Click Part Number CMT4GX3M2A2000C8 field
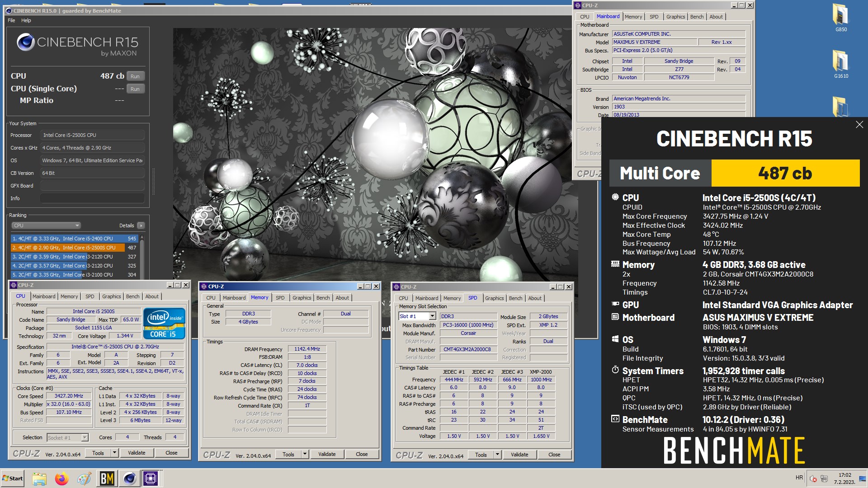Image resolution: width=868 pixels, height=488 pixels. (x=467, y=349)
